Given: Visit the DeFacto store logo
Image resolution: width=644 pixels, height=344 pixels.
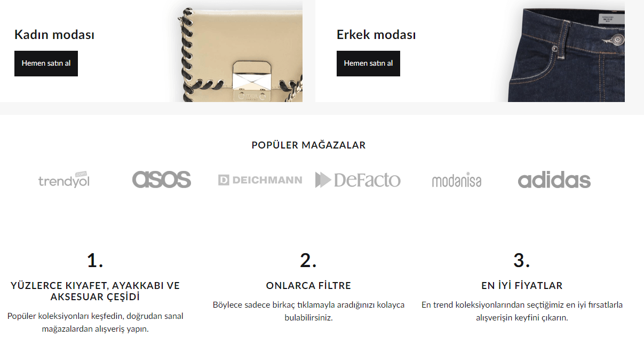Looking at the screenshot, I should tap(357, 180).
